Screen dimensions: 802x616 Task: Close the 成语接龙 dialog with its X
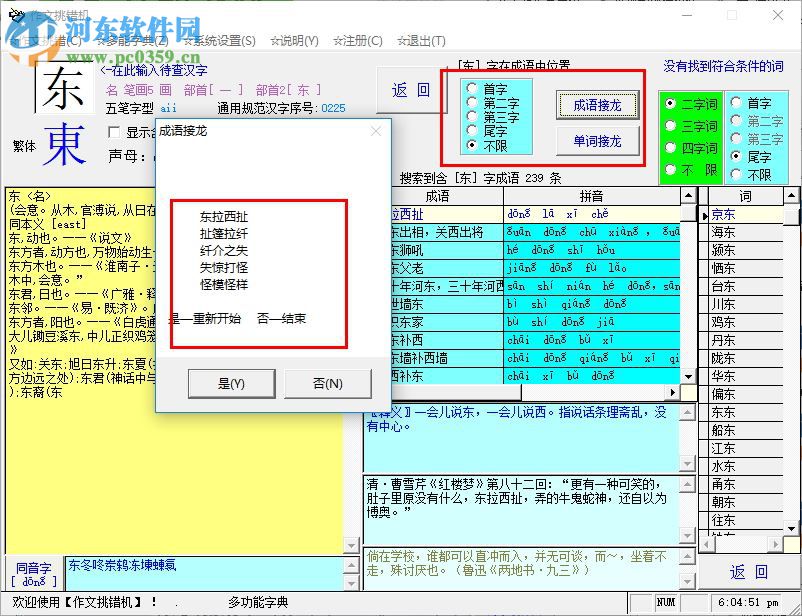pyautogui.click(x=376, y=131)
